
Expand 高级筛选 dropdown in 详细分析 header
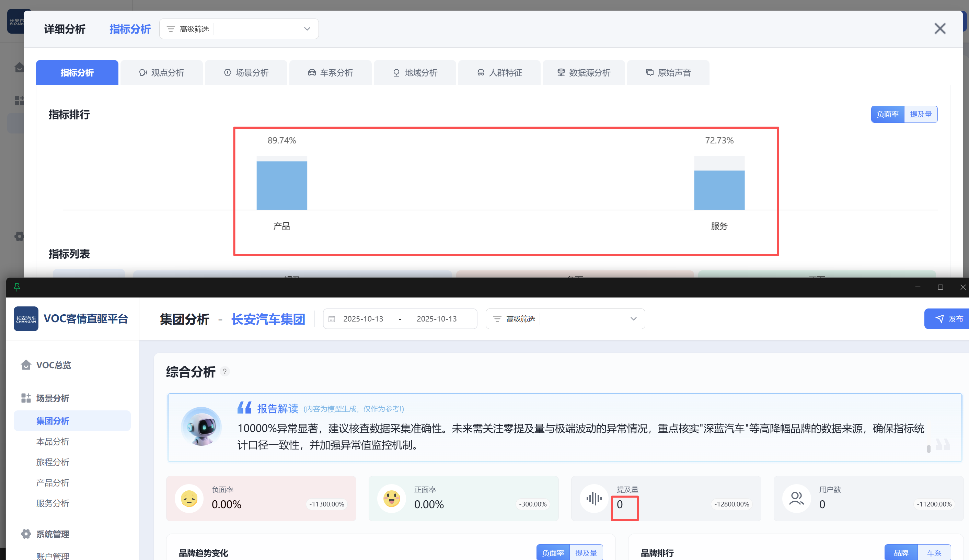pos(307,29)
